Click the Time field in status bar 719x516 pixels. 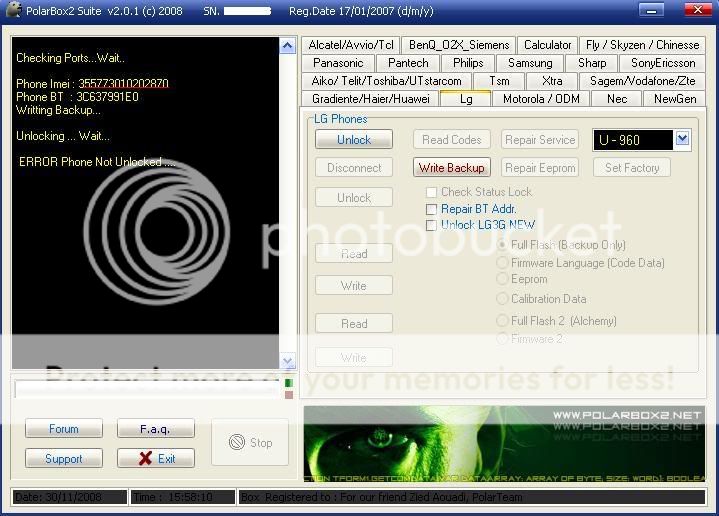tap(183, 497)
